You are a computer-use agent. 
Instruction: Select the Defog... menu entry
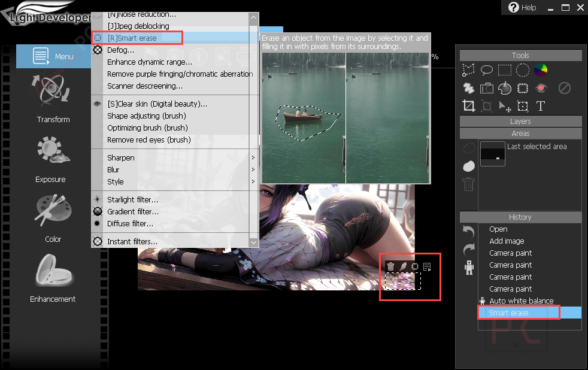pyautogui.click(x=170, y=50)
